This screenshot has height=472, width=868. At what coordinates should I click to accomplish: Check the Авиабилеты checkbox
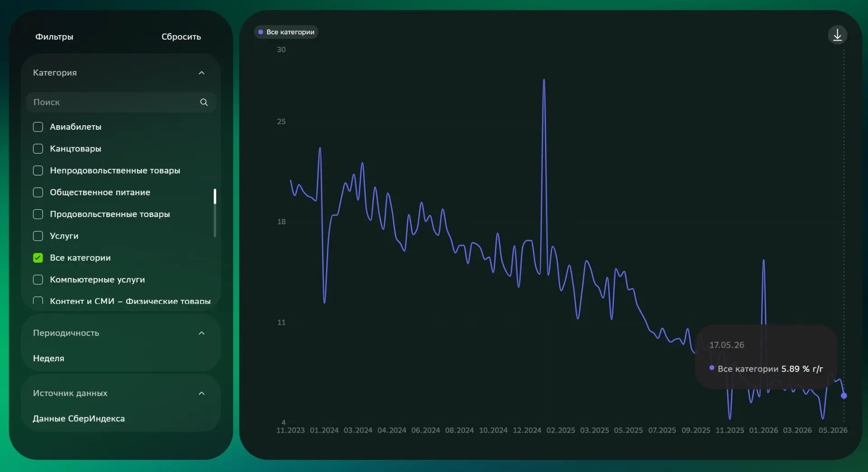pyautogui.click(x=38, y=127)
